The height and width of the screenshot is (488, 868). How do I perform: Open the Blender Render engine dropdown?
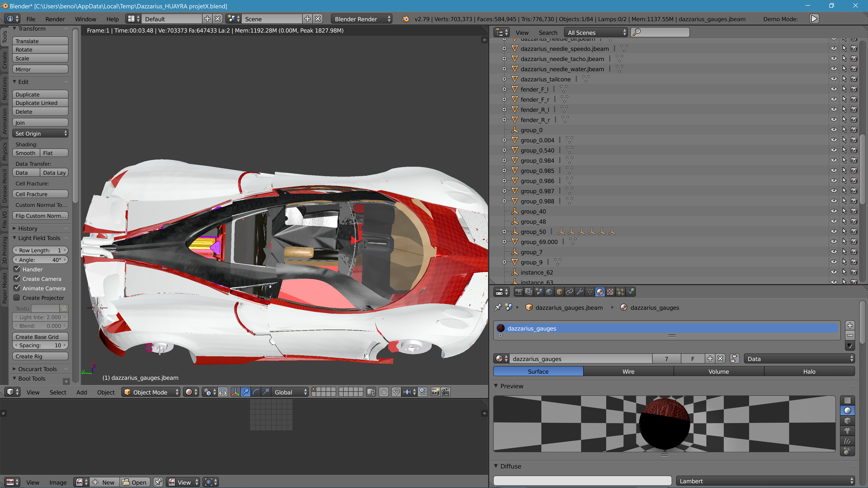362,19
